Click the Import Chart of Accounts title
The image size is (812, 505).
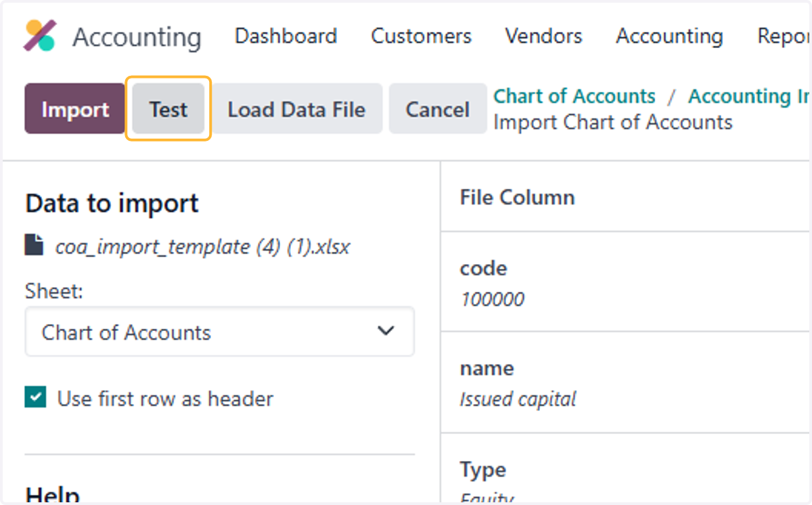[x=613, y=122]
